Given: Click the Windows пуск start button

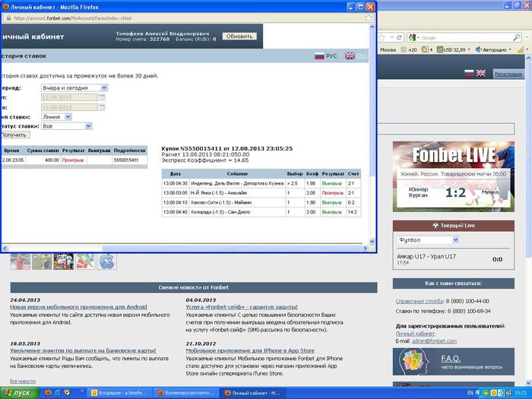Looking at the screenshot, I should [19, 393].
